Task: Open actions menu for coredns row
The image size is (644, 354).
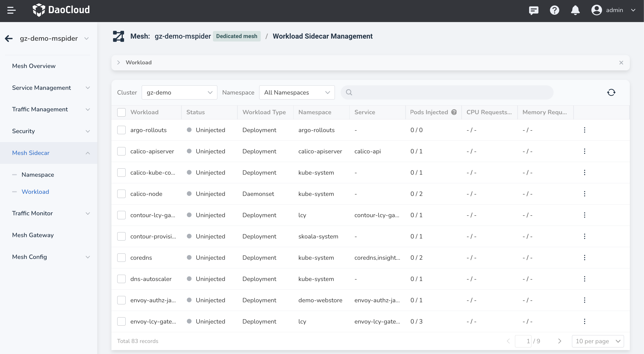Action: coord(585,258)
